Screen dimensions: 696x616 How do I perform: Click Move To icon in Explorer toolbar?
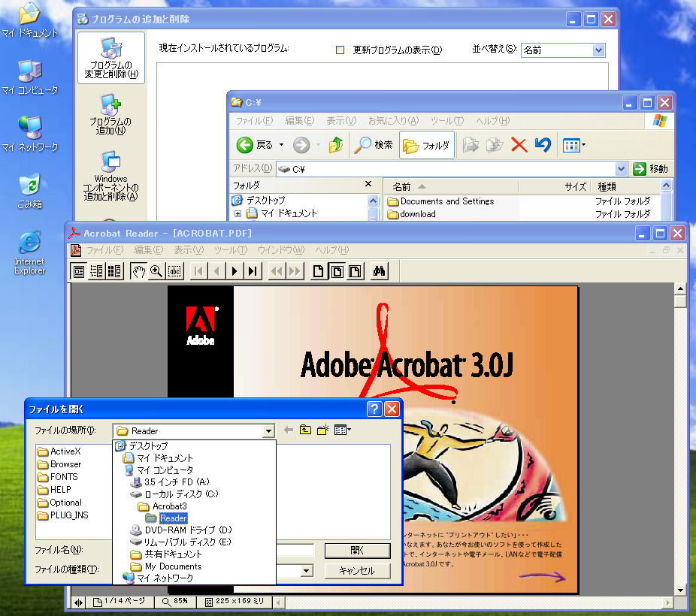[x=471, y=145]
